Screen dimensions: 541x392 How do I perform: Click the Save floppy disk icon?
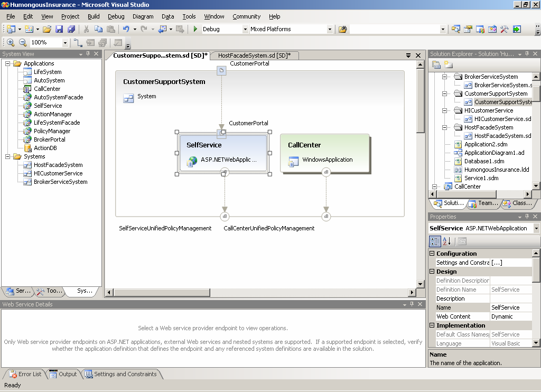click(59, 29)
